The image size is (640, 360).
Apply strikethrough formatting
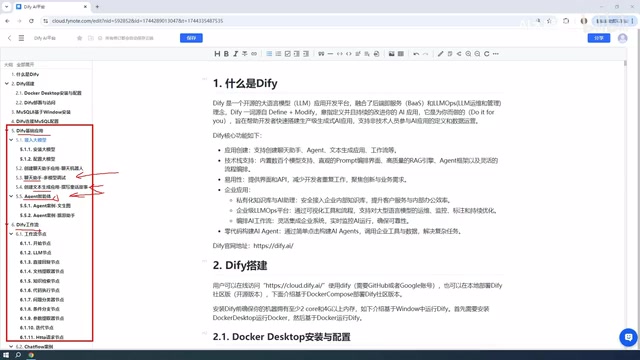244,54
